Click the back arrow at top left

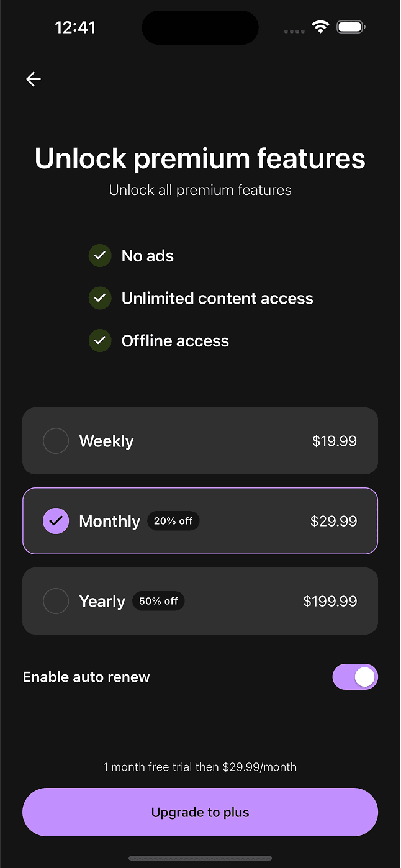(33, 79)
